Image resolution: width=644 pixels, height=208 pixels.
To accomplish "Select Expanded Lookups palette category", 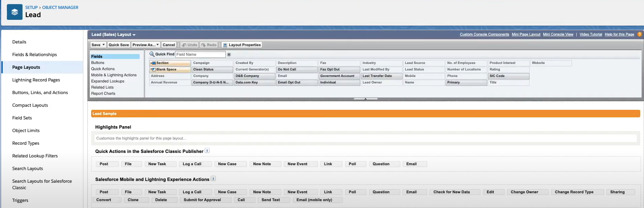I will (x=108, y=81).
